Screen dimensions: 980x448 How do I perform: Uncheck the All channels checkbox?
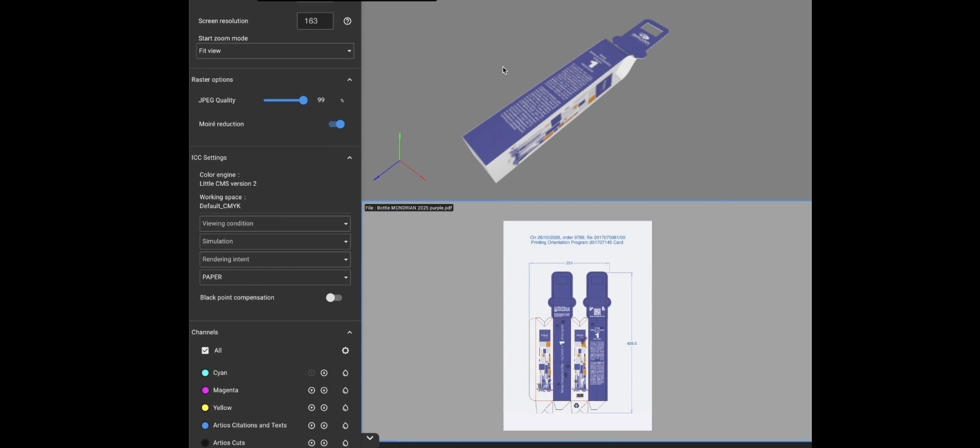point(205,351)
